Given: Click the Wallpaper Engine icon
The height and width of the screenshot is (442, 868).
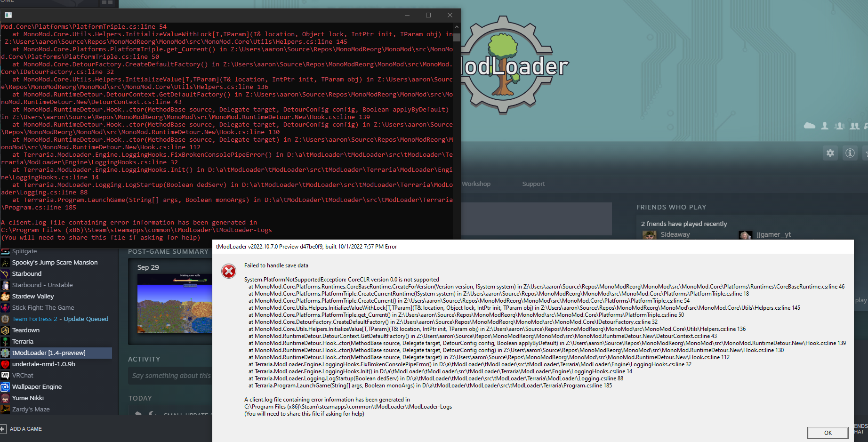Looking at the screenshot, I should (5, 387).
